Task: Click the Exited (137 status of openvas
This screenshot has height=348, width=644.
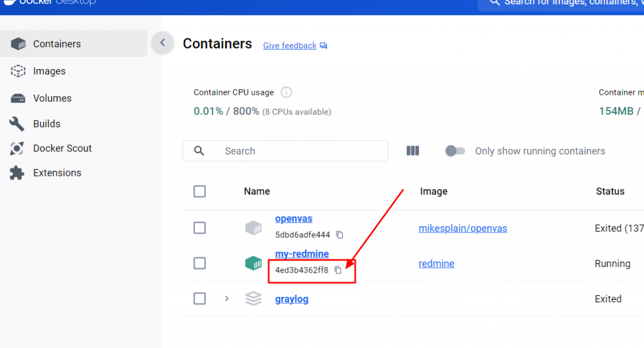Action: click(619, 228)
